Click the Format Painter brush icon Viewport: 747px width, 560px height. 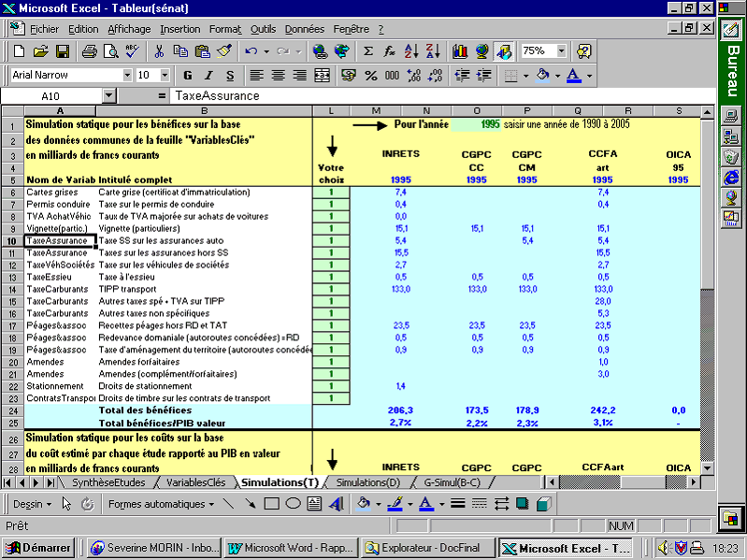coord(223,51)
